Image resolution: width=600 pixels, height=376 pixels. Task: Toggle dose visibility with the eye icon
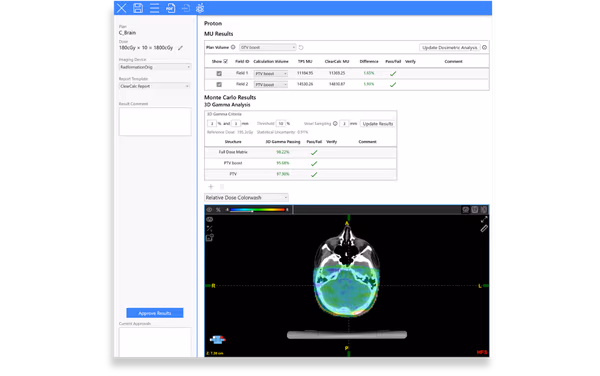tap(209, 210)
